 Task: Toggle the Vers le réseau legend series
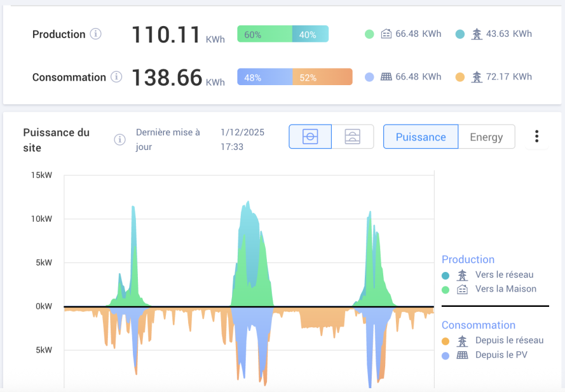pyautogui.click(x=504, y=275)
